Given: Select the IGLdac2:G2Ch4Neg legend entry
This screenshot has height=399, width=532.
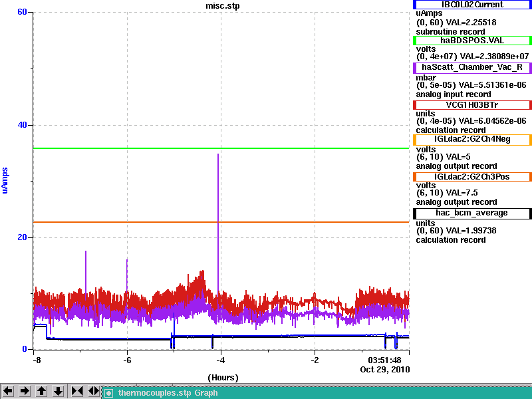Looking at the screenshot, I should [x=472, y=139].
